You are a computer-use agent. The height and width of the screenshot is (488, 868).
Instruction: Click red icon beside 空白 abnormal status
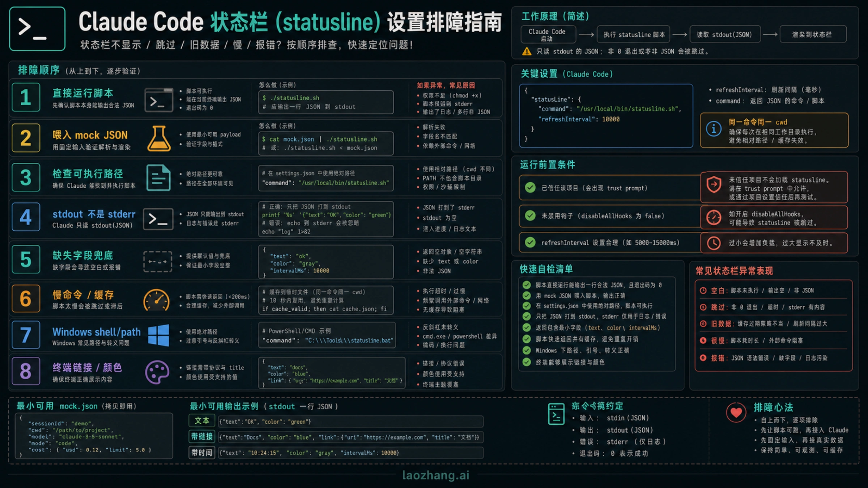point(703,290)
